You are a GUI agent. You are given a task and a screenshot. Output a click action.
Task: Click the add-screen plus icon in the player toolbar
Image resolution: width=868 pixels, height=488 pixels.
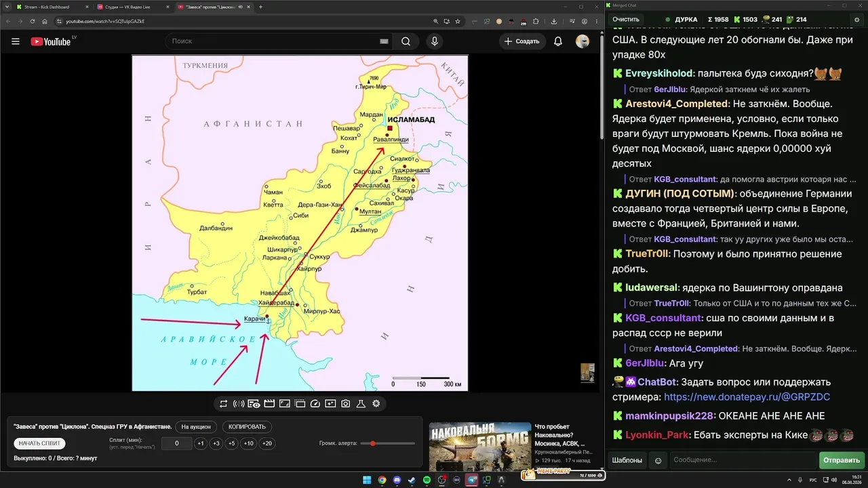coord(330,404)
